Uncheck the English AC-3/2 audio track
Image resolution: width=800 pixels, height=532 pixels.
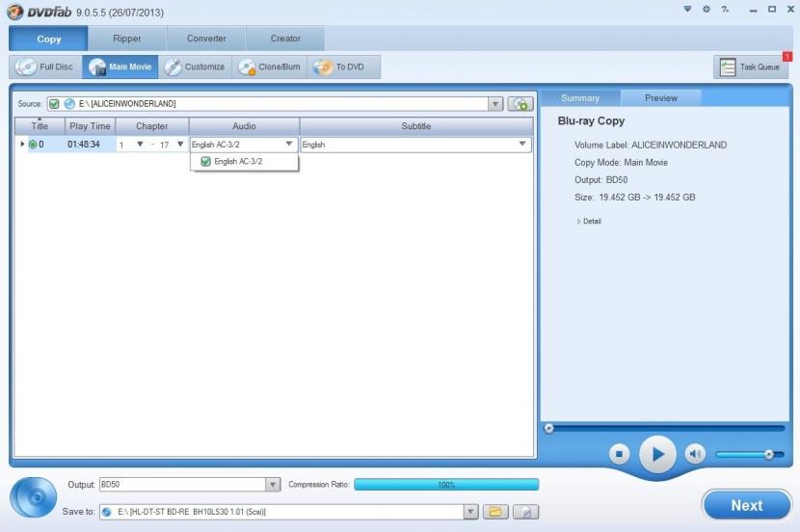[x=205, y=162]
